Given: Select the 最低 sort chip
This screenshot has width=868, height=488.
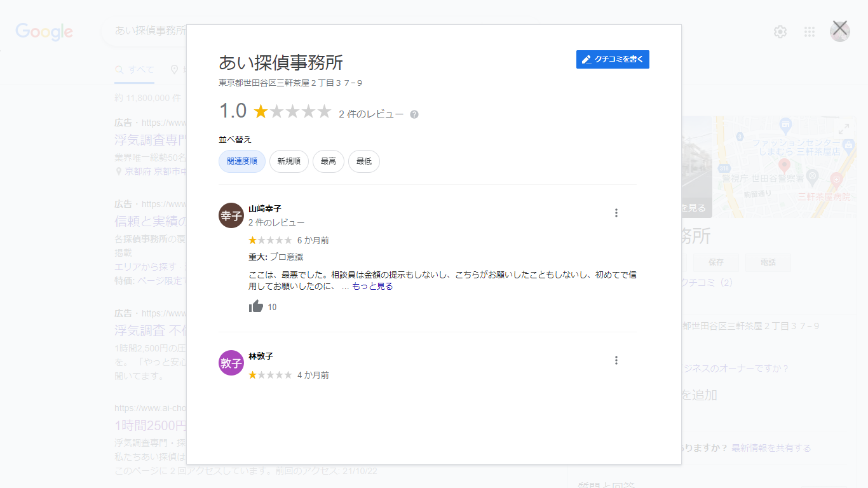Looking at the screenshot, I should (364, 161).
